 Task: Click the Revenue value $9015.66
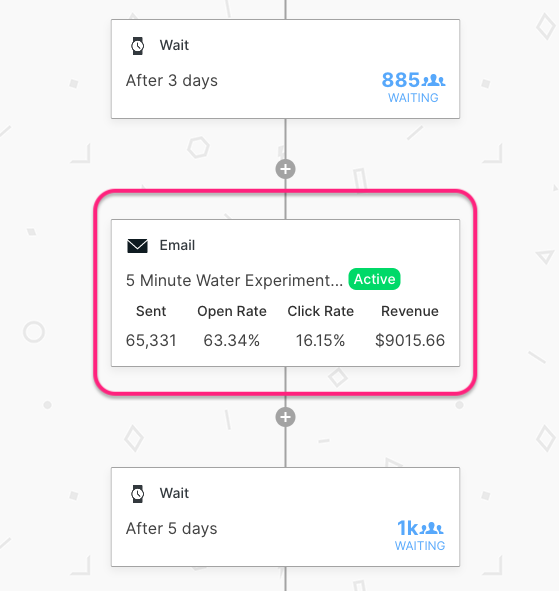(x=410, y=340)
